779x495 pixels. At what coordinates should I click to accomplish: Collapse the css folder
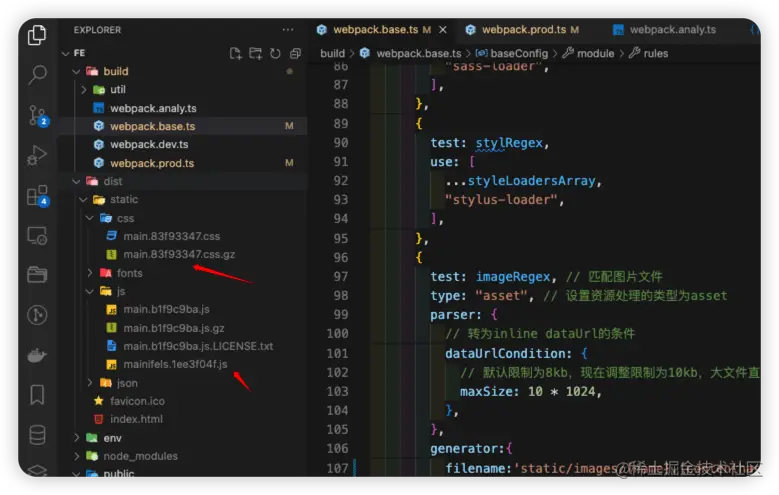pyautogui.click(x=89, y=218)
